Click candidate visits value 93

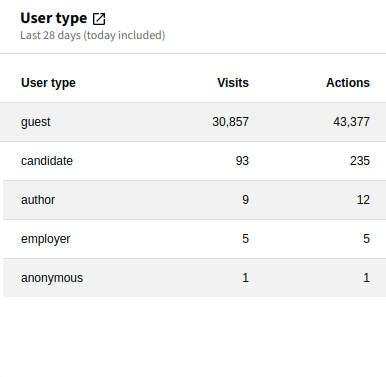point(242,161)
